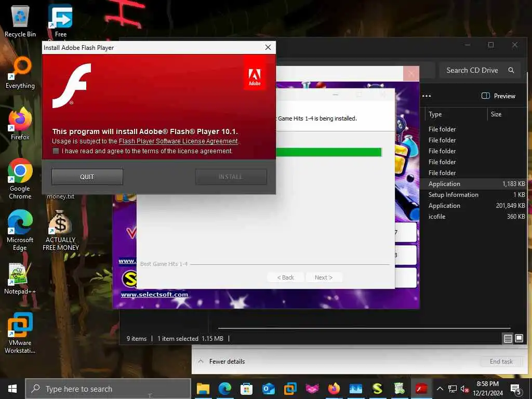Click '1 item selected 1.15 MB' status

[x=190, y=339]
